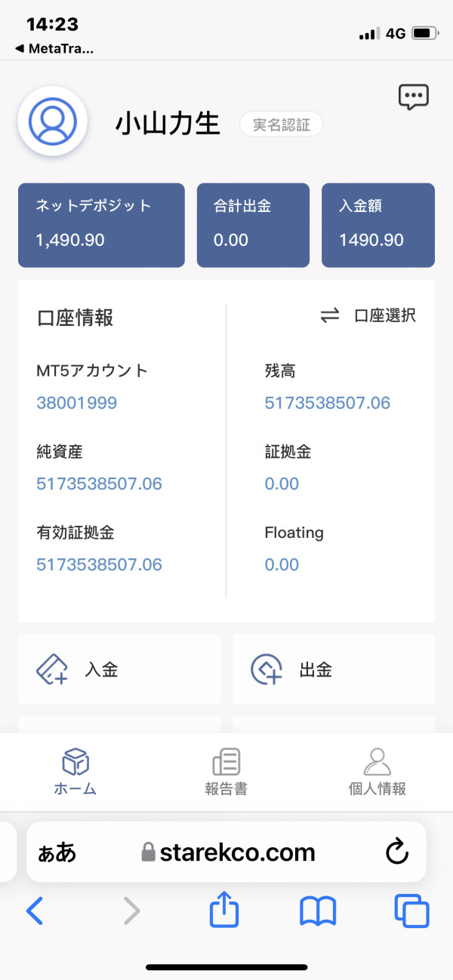Tap the ネットデポジット summary card

coord(101,225)
